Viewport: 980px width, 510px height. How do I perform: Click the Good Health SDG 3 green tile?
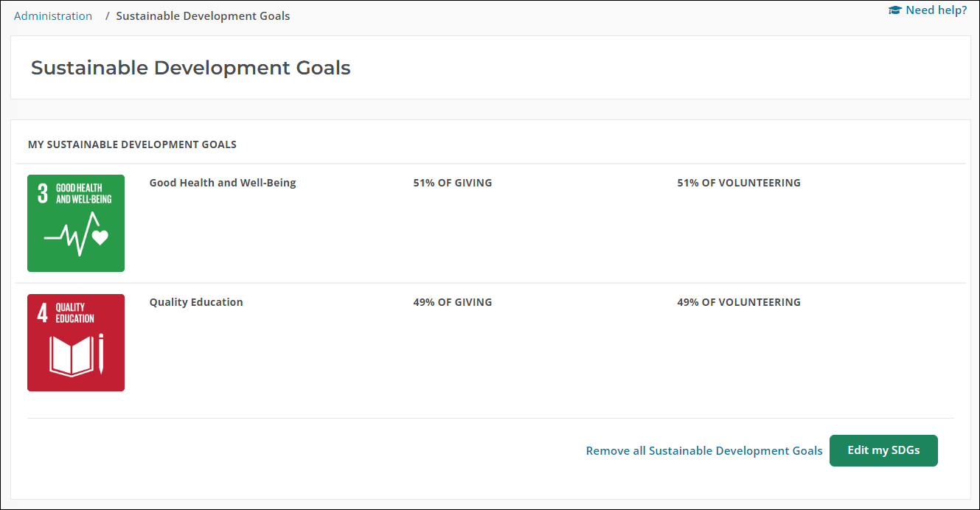[x=76, y=223]
